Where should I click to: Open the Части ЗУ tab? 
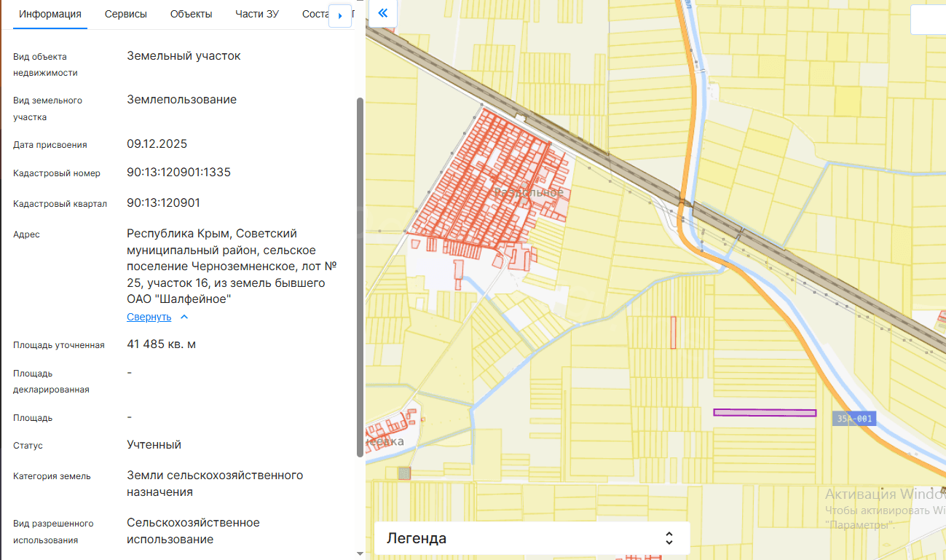(x=257, y=14)
